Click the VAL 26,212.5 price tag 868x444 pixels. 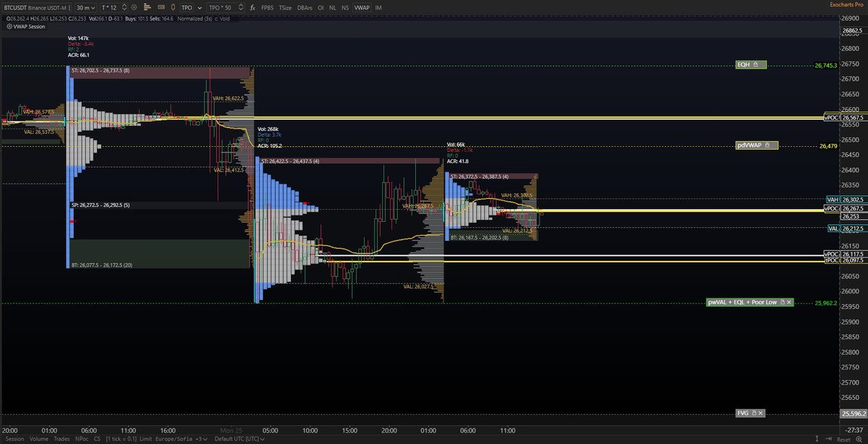[x=847, y=229]
